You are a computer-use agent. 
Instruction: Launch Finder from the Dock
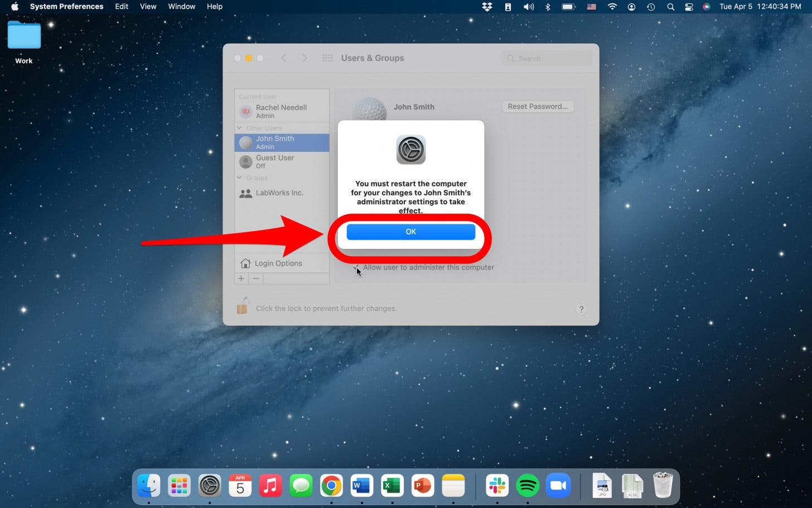148,485
